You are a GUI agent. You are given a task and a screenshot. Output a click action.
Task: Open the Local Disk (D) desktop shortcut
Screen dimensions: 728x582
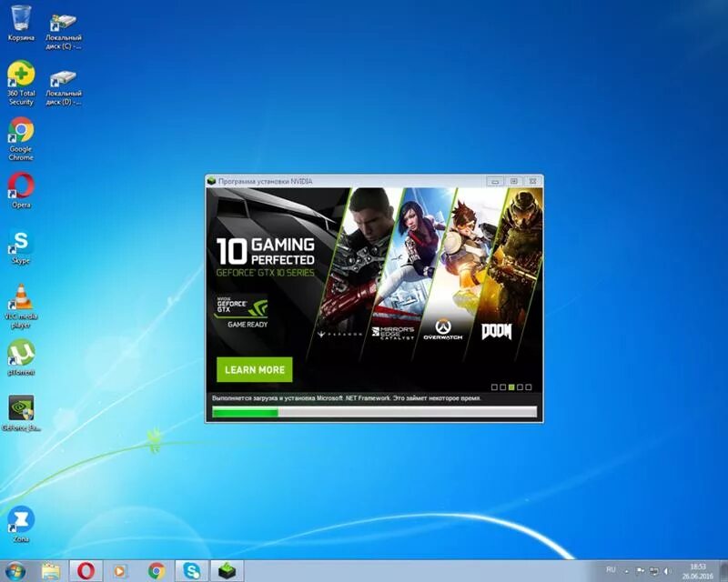(x=64, y=87)
